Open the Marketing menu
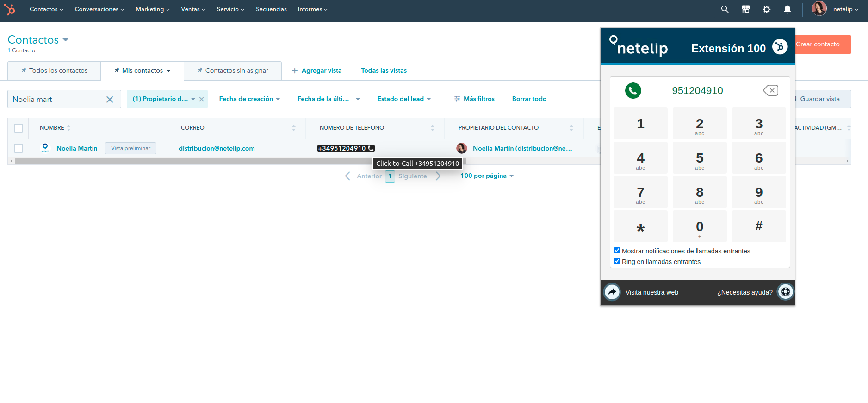This screenshot has height=403, width=868. coord(152,9)
